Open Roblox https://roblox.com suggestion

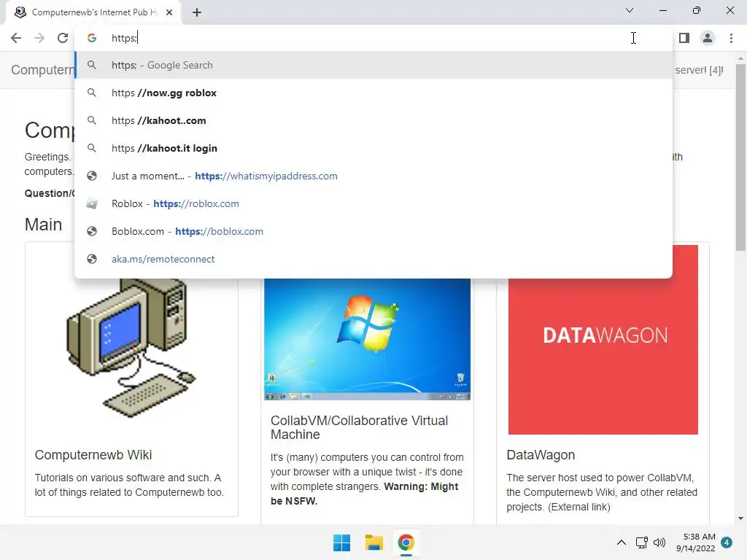click(373, 203)
